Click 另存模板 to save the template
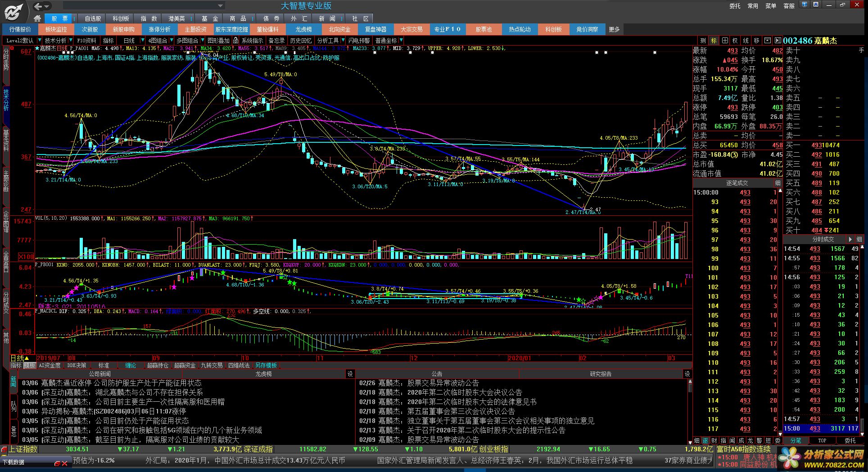This screenshot has width=868, height=472. [266, 366]
